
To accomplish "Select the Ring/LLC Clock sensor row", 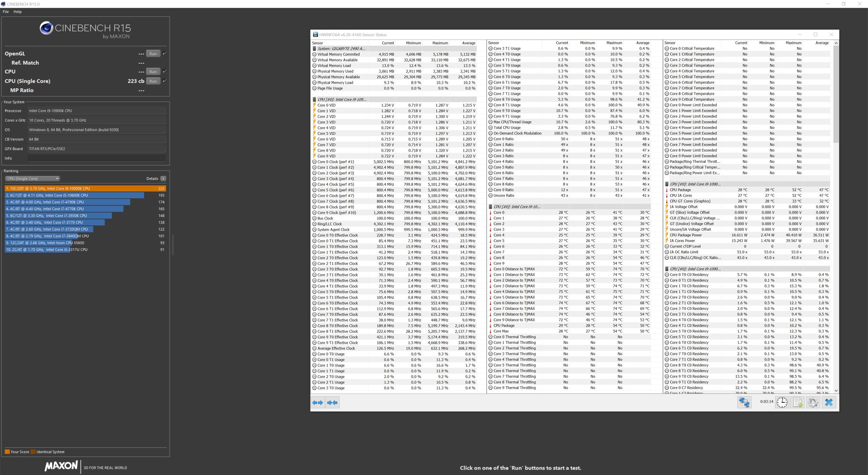I will 394,224.
